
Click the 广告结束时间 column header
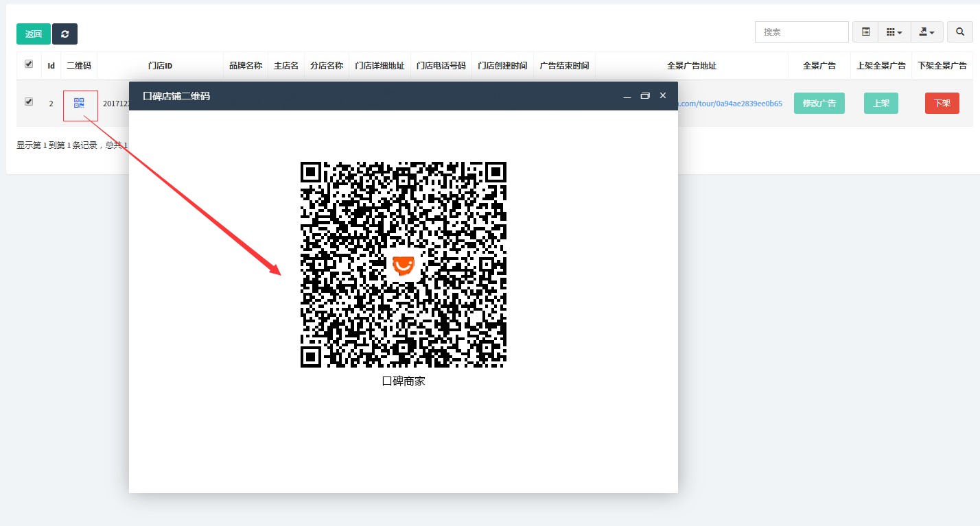pos(565,66)
